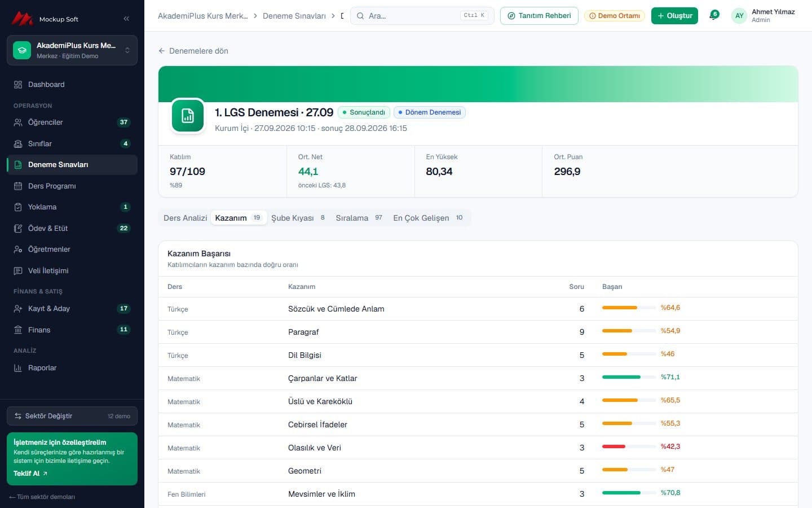Open the Yoklama clipboard icon

18,207
